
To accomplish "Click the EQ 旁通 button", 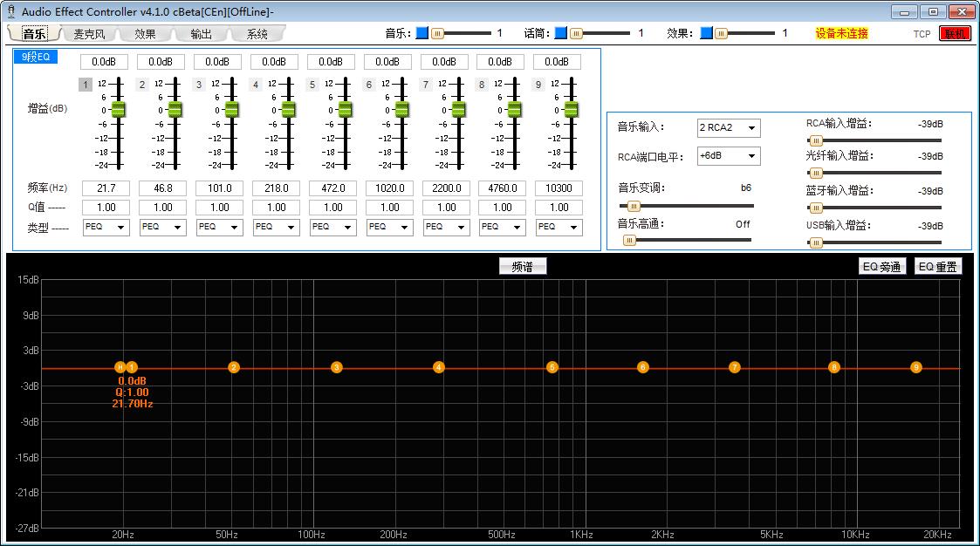I will pyautogui.click(x=881, y=267).
